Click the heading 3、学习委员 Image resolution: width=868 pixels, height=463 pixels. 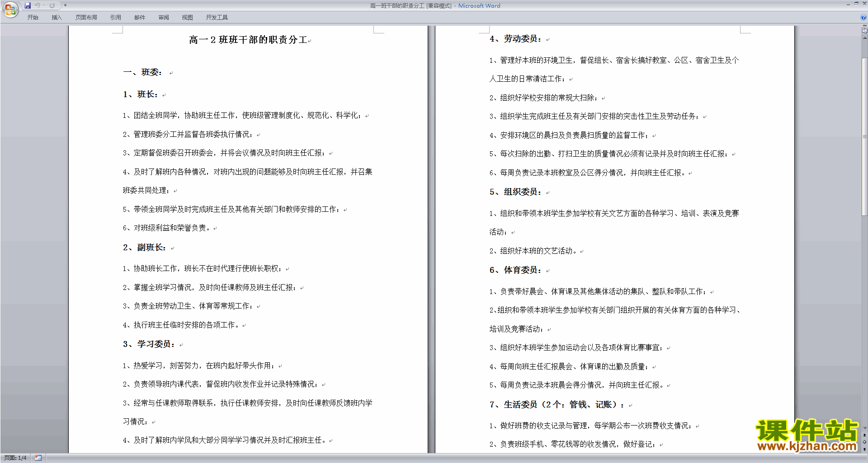[x=149, y=344]
